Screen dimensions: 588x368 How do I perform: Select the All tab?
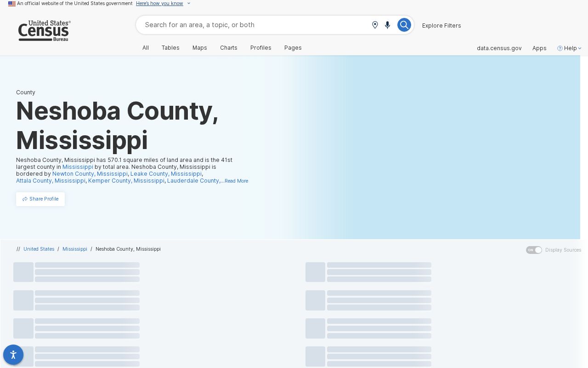coord(146,48)
